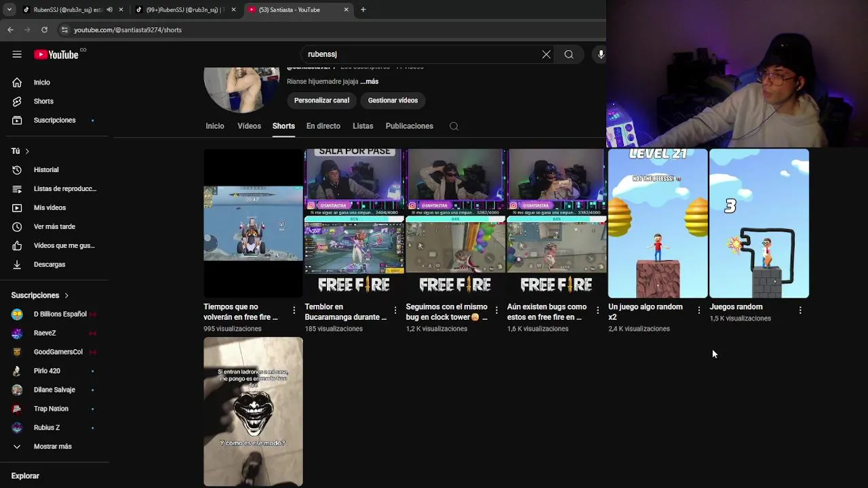Image resolution: width=868 pixels, height=488 pixels.
Task: Click the LEVEL 21 game short thumbnail
Action: point(658,224)
